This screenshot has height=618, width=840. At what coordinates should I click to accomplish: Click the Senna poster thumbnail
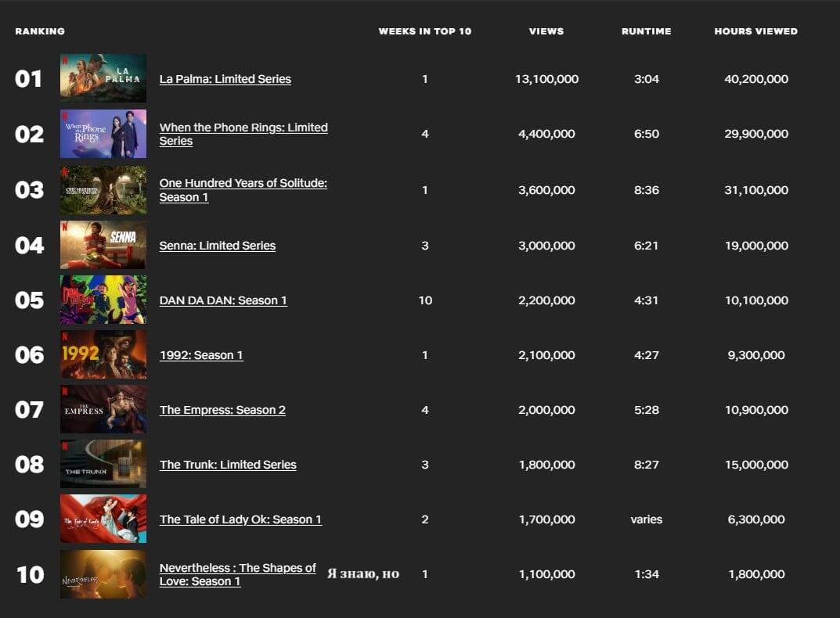(x=103, y=245)
